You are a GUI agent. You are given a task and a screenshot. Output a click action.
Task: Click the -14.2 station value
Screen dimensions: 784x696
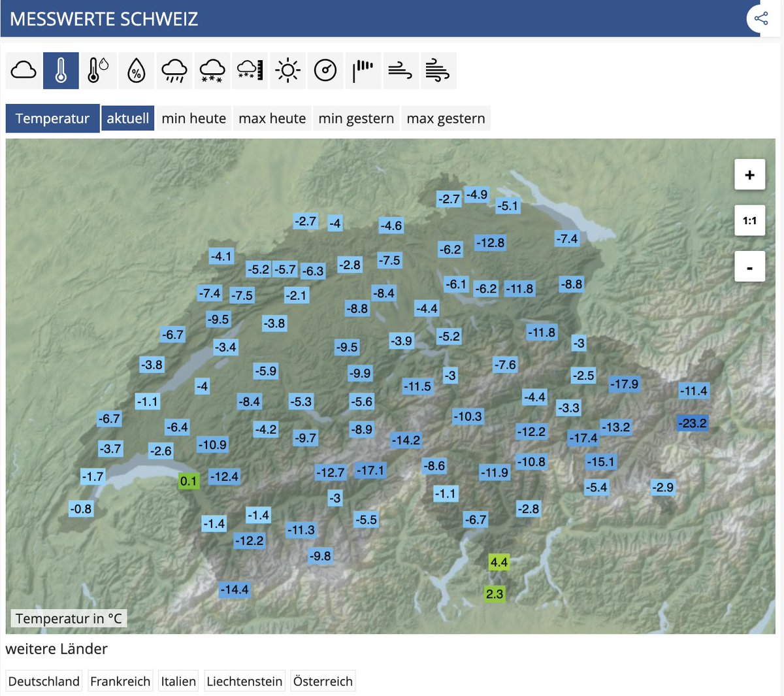406,440
